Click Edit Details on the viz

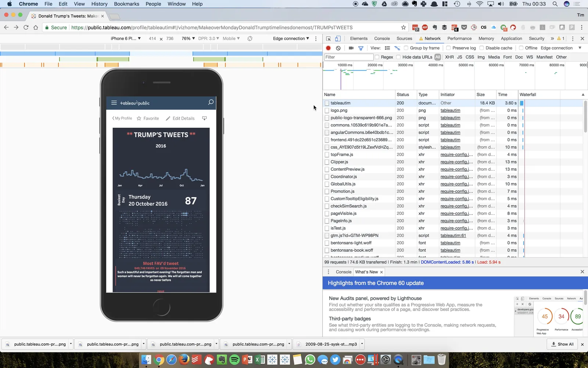[180, 118]
